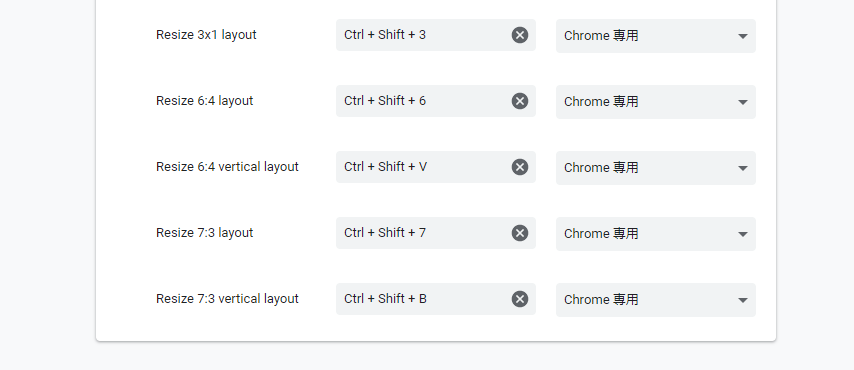Clear the Ctrl + Shift + 3 shortcut
Image resolution: width=854 pixels, height=370 pixels.
coord(520,35)
